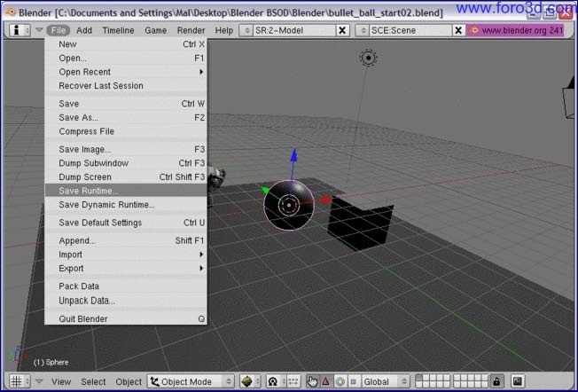Select Dump Subwindow entry
Image resolution: width=578 pixels, height=392 pixels.
pyautogui.click(x=126, y=163)
